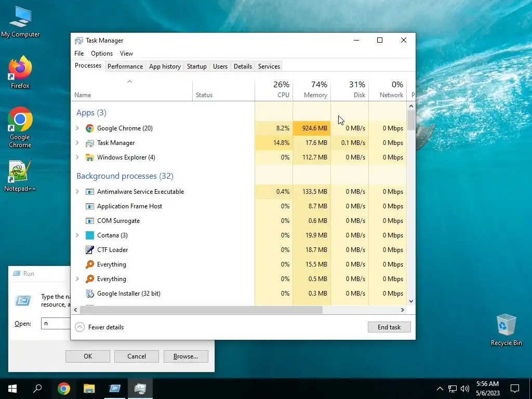
Task: Select Chrome's 924.6 MB memory cell
Action: (x=312, y=128)
